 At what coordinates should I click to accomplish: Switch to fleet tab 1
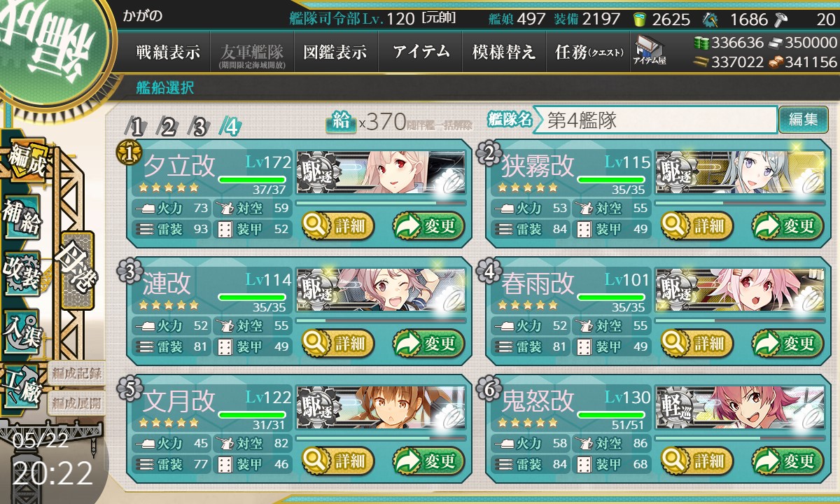(138, 127)
